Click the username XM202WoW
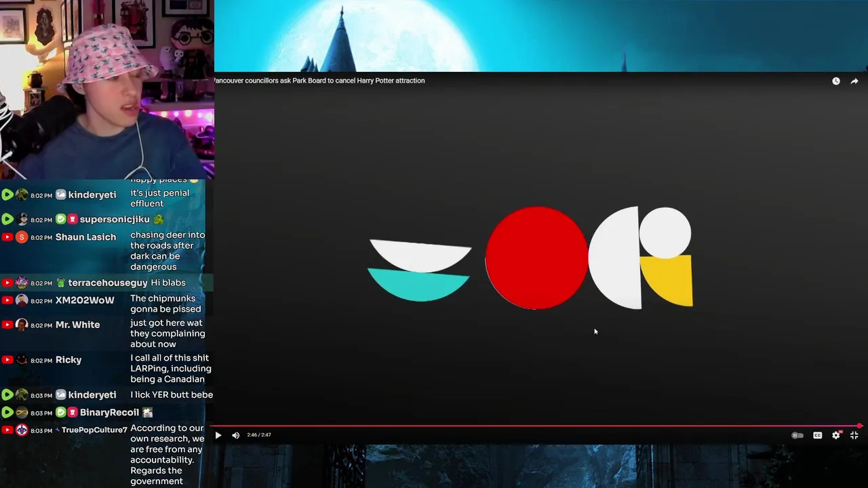Image resolution: width=868 pixels, height=488 pixels. point(85,300)
